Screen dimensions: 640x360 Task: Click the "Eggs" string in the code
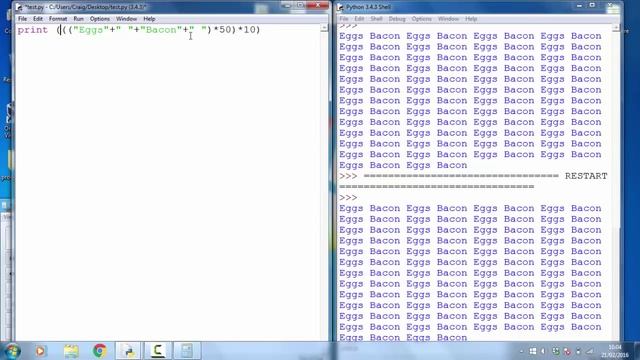pos(91,30)
